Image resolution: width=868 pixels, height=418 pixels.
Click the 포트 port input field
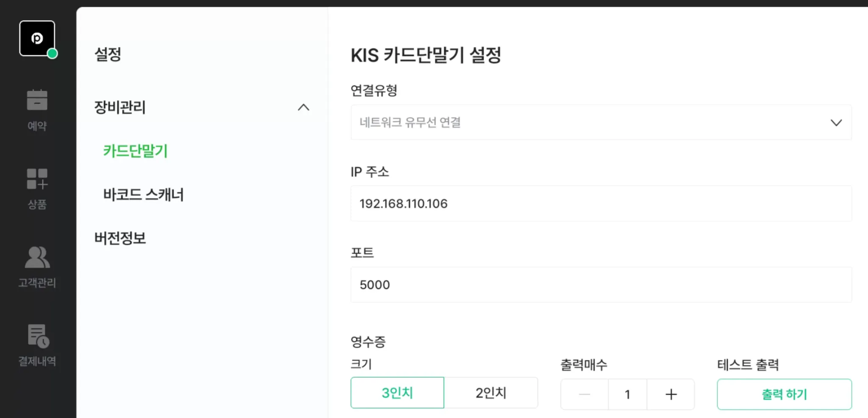[601, 284]
